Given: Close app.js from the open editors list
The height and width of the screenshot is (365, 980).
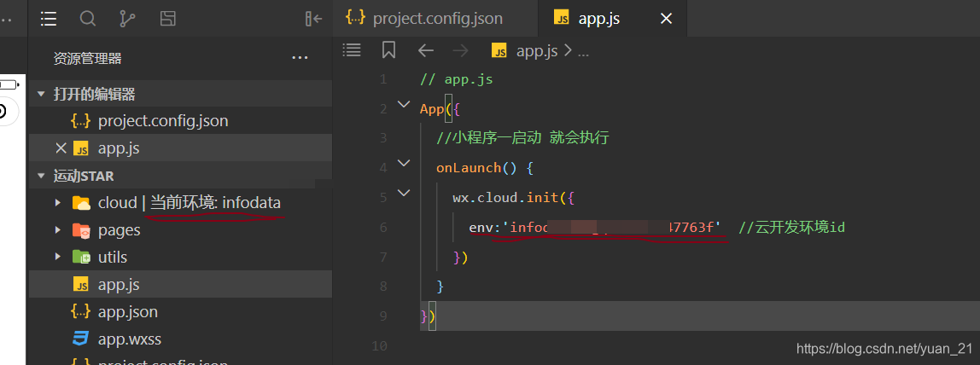Looking at the screenshot, I should (61, 148).
